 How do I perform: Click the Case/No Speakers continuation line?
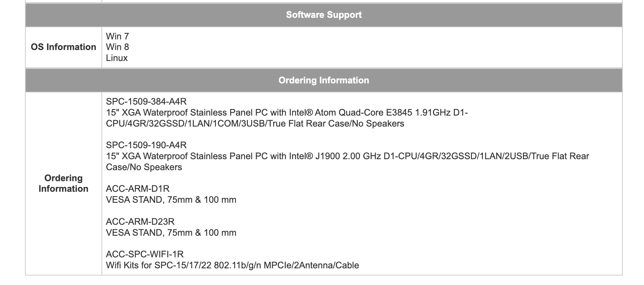tap(144, 167)
